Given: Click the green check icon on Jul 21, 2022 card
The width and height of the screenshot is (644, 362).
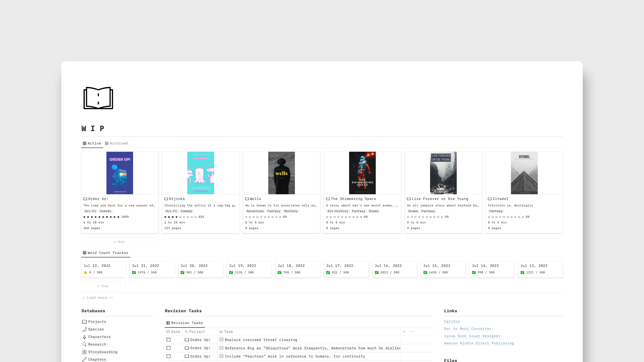Looking at the screenshot, I should click(x=134, y=272).
